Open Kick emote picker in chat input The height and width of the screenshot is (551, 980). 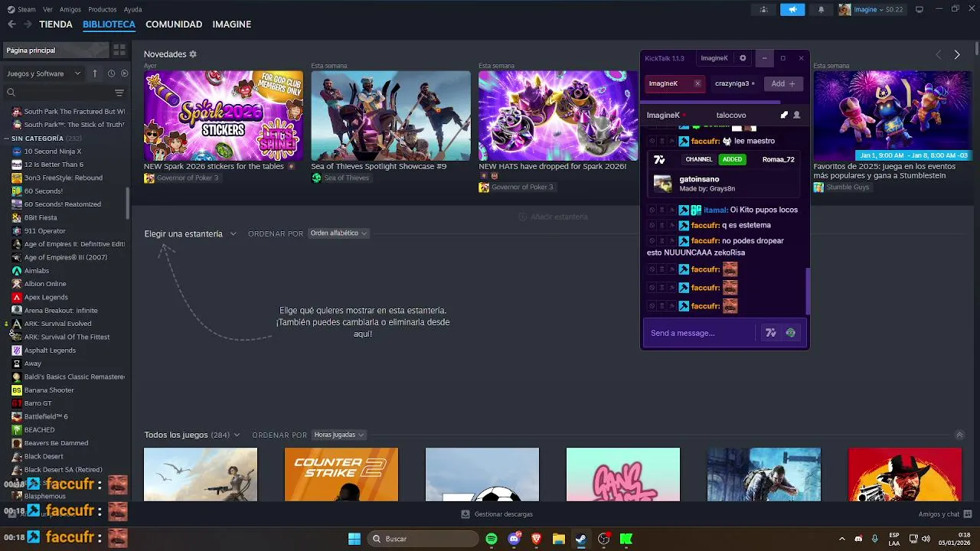[791, 333]
